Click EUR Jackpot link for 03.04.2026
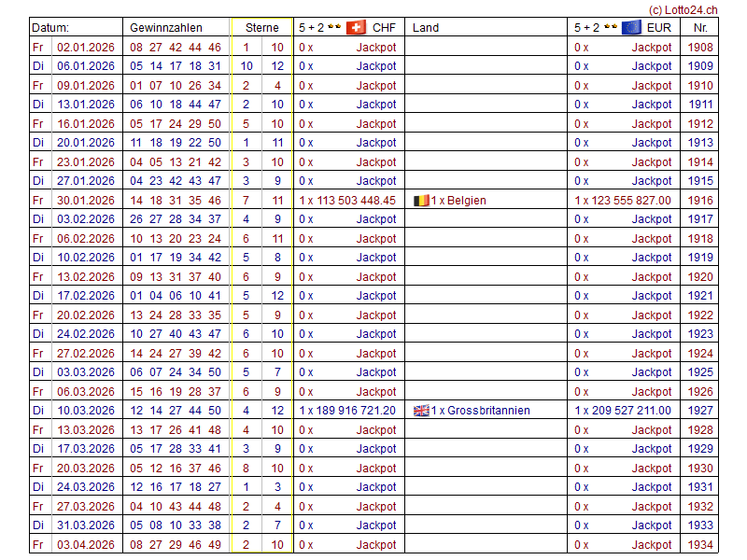Viewport: 747px width, 560px height. pos(652,545)
